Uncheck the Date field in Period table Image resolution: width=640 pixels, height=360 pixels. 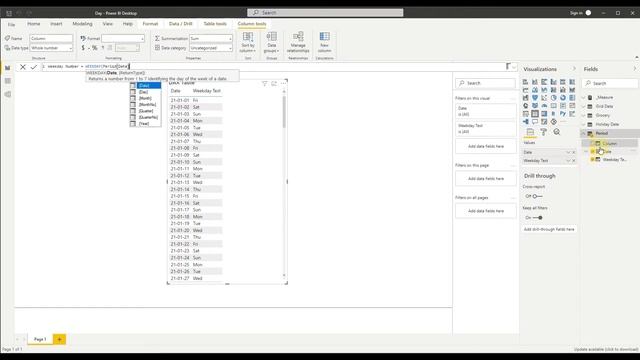pos(592,151)
